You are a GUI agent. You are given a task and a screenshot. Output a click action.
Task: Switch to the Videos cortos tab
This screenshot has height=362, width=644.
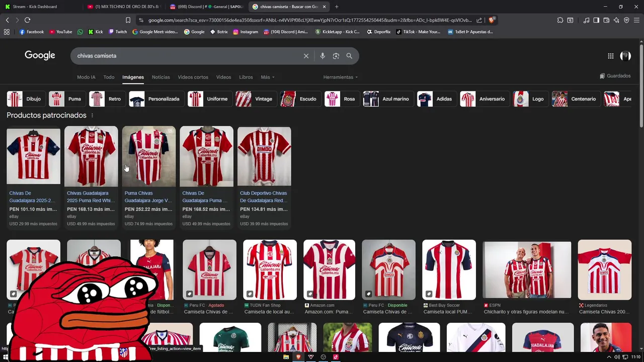click(x=193, y=77)
